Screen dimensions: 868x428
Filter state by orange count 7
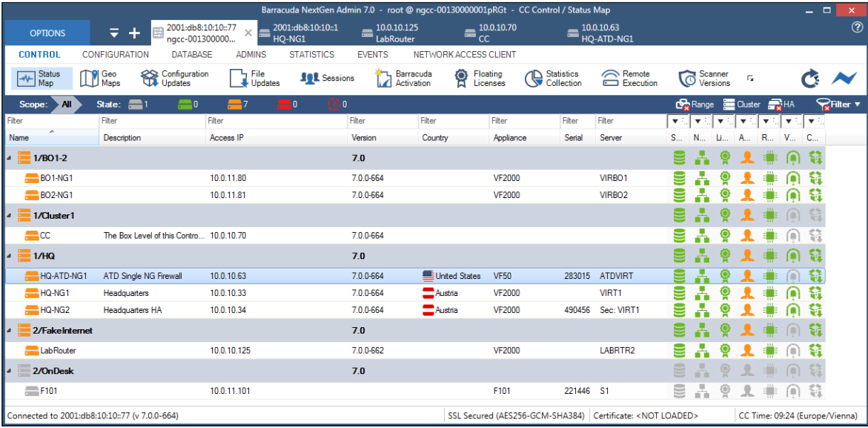237,104
